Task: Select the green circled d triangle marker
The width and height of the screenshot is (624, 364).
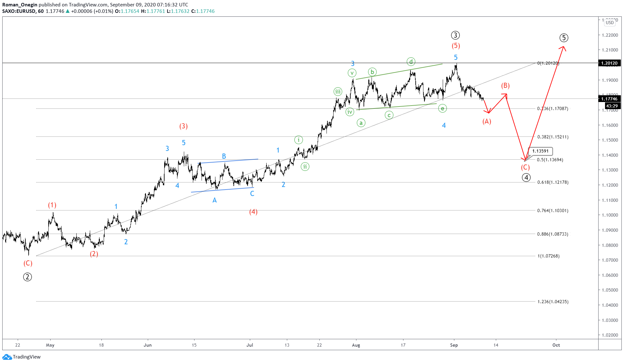Action: pyautogui.click(x=411, y=61)
